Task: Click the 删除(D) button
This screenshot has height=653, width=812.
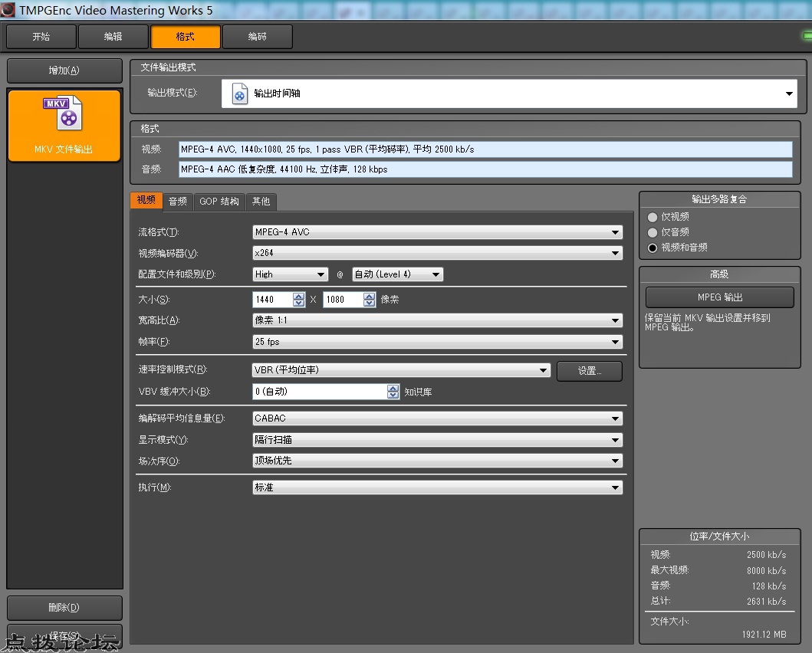Action: click(x=64, y=608)
